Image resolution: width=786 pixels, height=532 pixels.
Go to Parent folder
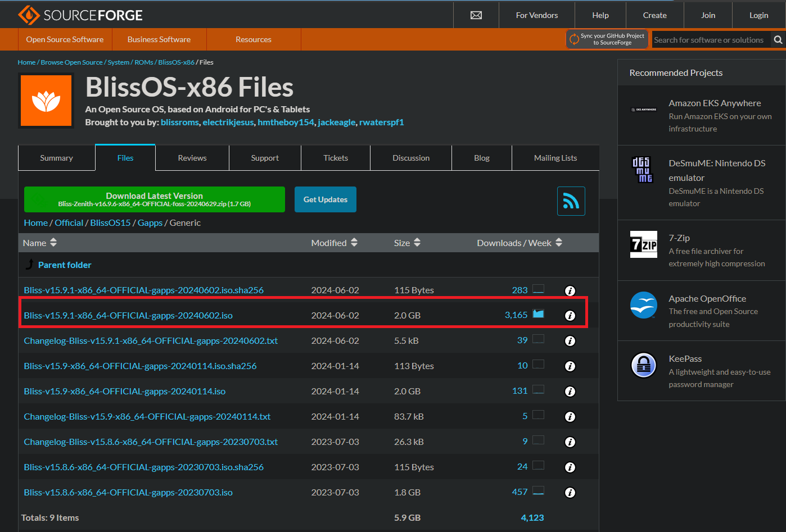pyautogui.click(x=64, y=265)
